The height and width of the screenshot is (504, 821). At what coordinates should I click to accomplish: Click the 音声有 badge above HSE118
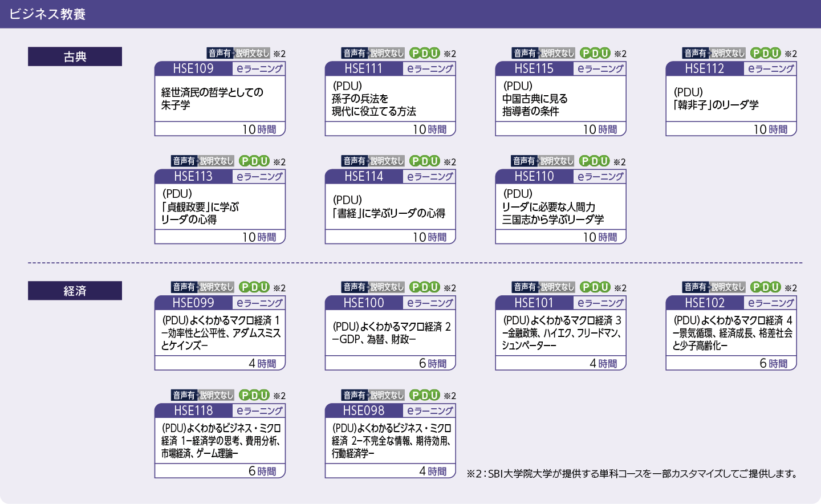(184, 395)
